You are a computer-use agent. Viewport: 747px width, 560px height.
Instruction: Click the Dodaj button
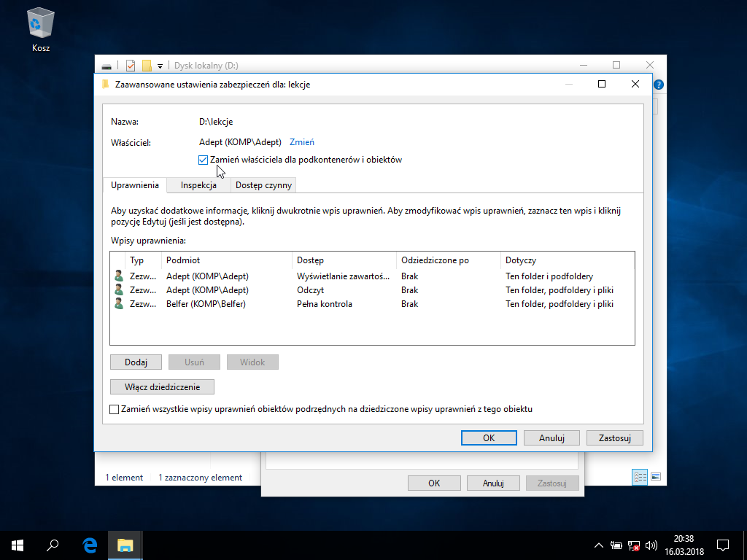click(136, 362)
